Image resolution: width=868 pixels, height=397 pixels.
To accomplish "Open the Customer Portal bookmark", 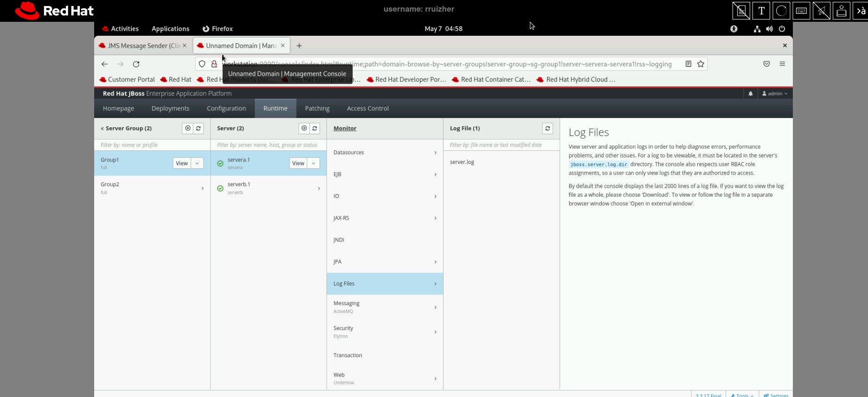I will [127, 79].
